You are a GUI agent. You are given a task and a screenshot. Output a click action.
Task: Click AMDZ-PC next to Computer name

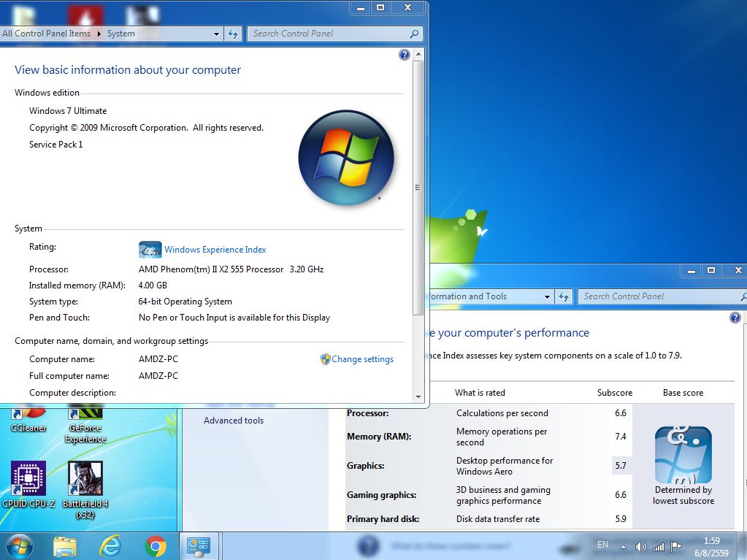click(158, 359)
